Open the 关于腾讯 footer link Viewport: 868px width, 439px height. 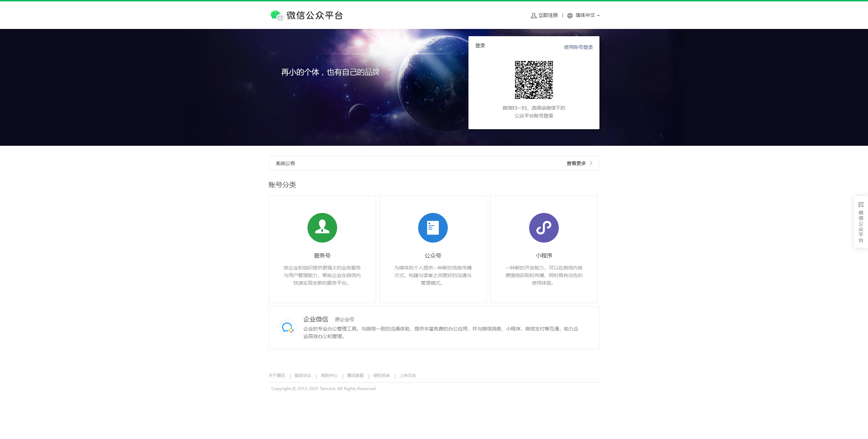tap(277, 375)
